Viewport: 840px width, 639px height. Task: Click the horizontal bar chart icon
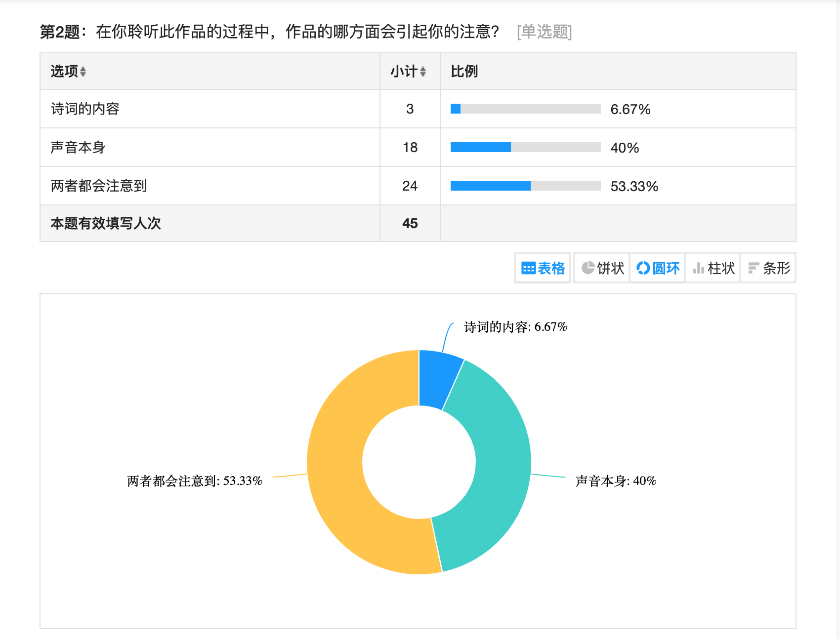(754, 268)
